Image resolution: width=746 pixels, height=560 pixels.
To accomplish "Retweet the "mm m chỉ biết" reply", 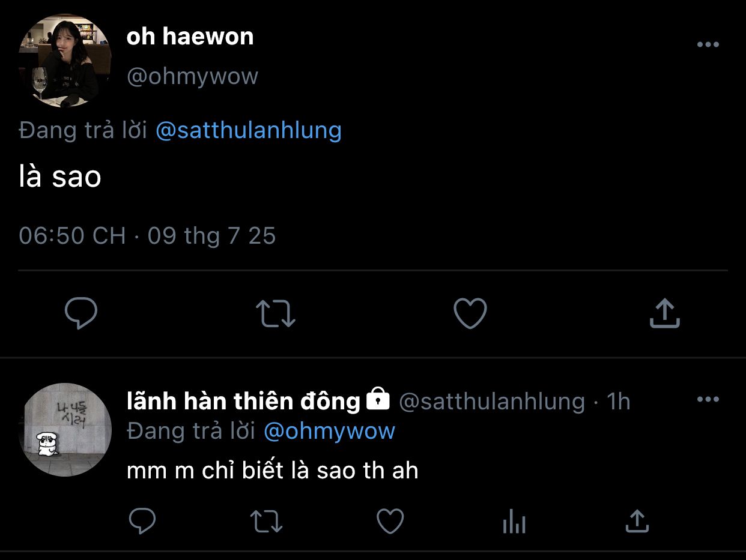I will coord(266,521).
